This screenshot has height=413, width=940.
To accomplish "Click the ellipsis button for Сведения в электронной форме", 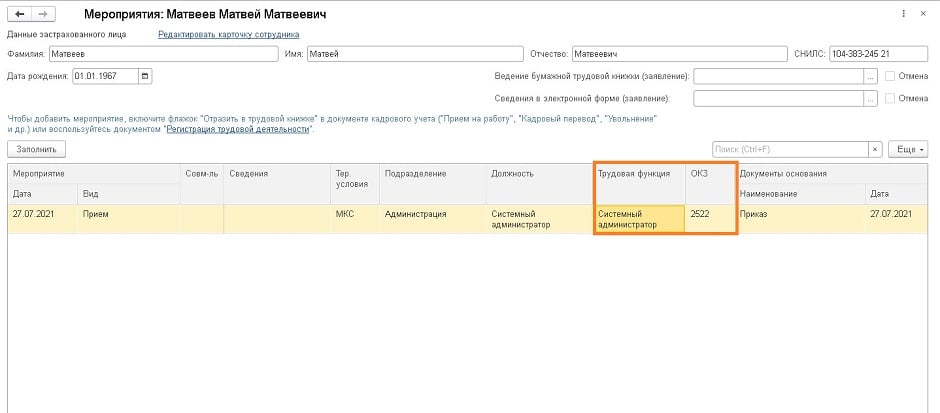I will point(871,98).
